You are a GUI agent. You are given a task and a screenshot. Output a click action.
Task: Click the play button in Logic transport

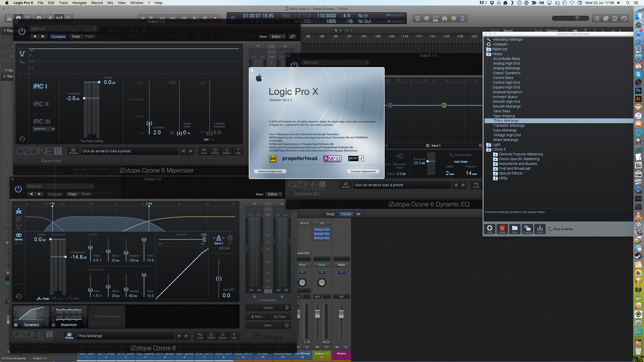(x=195, y=18)
